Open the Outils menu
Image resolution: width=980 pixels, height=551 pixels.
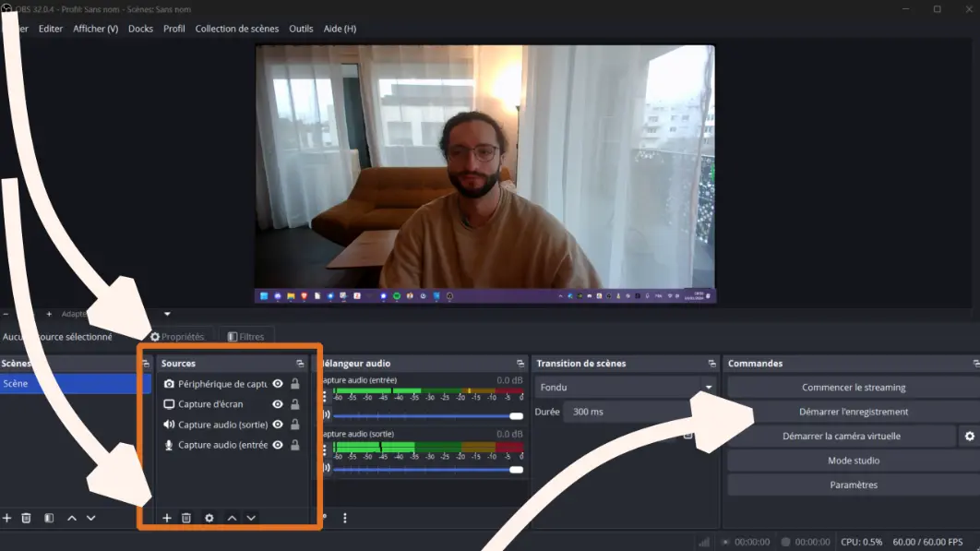301,29
